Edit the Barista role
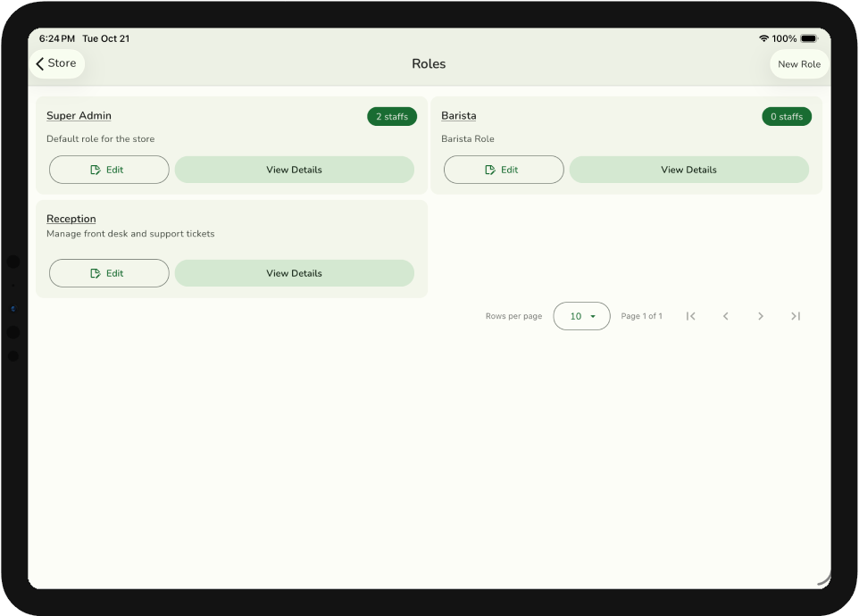 click(x=504, y=170)
